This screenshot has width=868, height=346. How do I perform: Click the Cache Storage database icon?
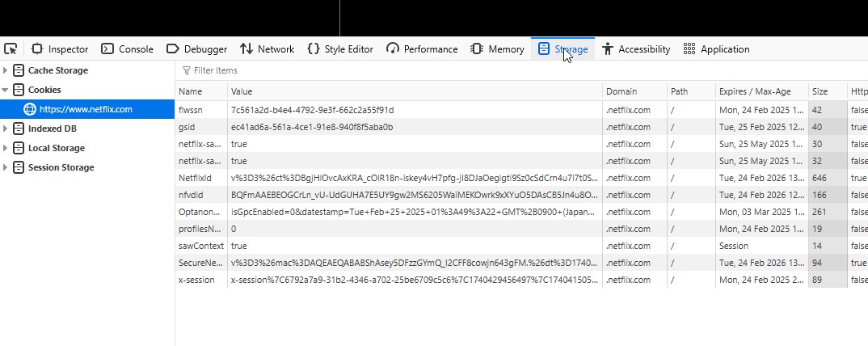coord(19,70)
